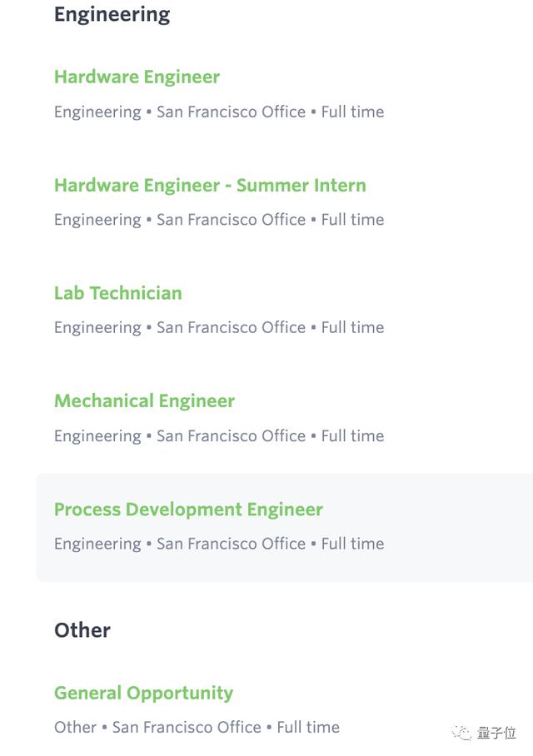Click the word 'Technician' in Lab Technician

tap(136, 293)
